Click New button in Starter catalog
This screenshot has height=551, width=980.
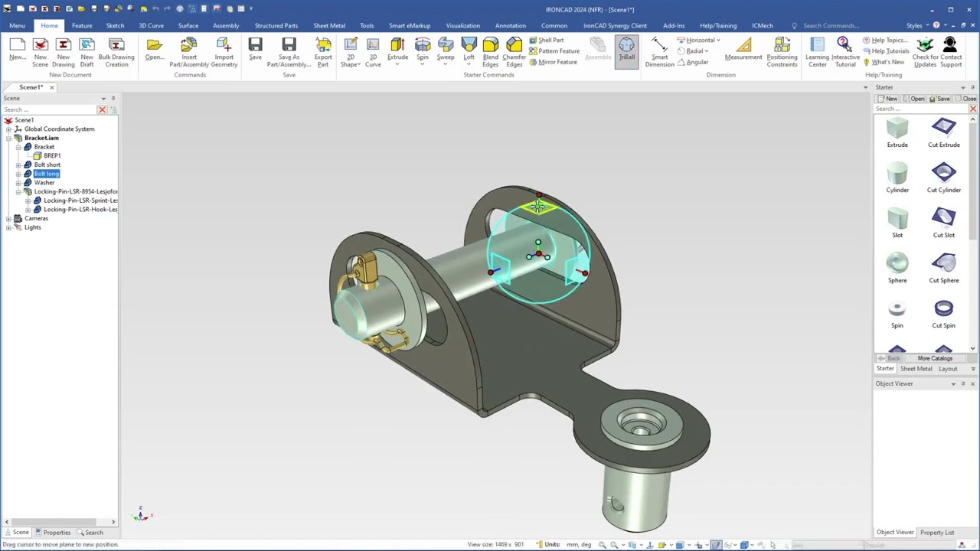click(888, 99)
